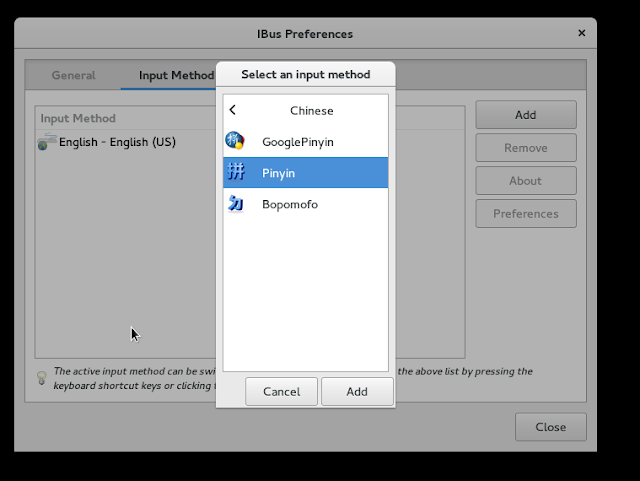Switch to the General tab
The width and height of the screenshot is (640, 481).
click(73, 75)
